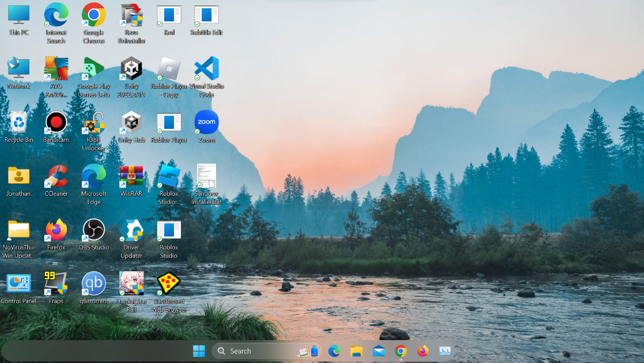Open the Internet Search desktop shortcut
This screenshot has height=363, width=644.
pos(56,23)
